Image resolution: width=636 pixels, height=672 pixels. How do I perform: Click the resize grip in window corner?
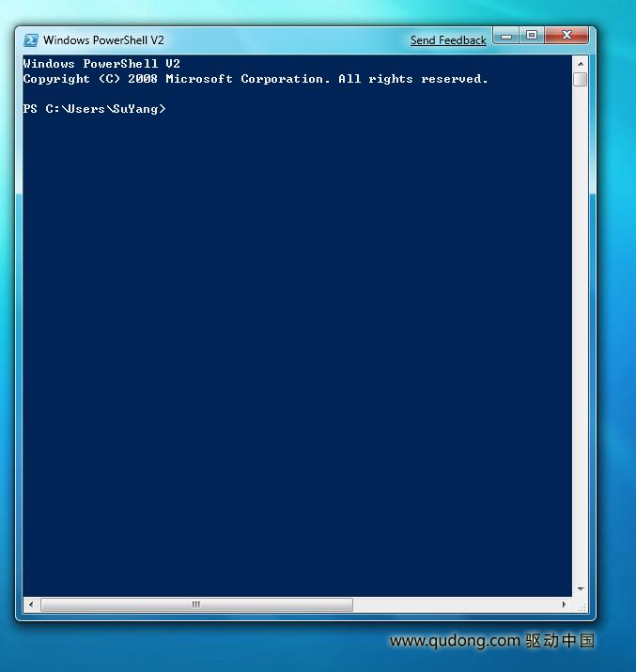pos(582,605)
